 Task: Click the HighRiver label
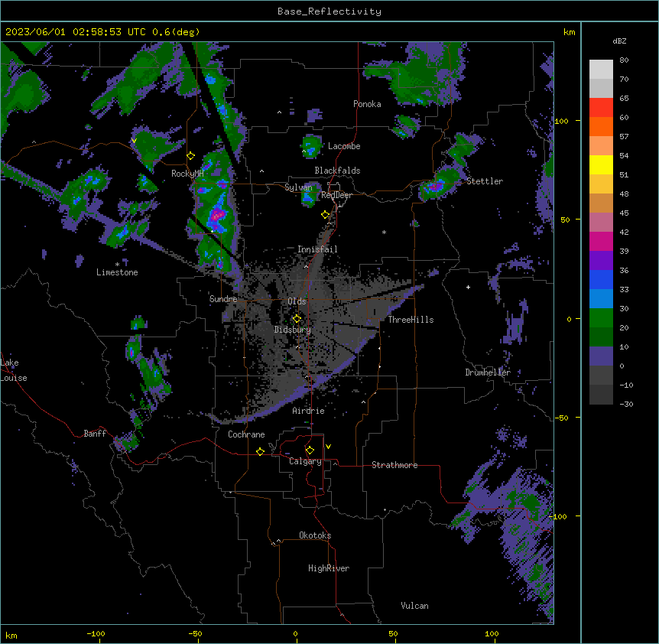(x=329, y=568)
